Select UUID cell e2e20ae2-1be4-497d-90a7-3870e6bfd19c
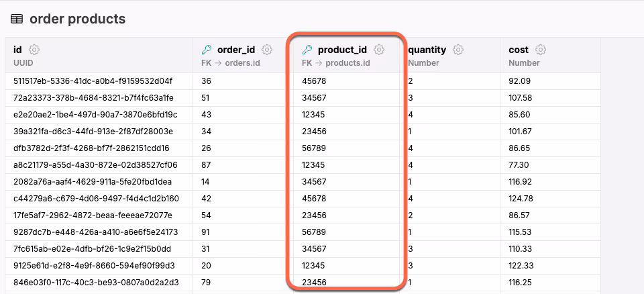644x294 pixels. [99, 115]
